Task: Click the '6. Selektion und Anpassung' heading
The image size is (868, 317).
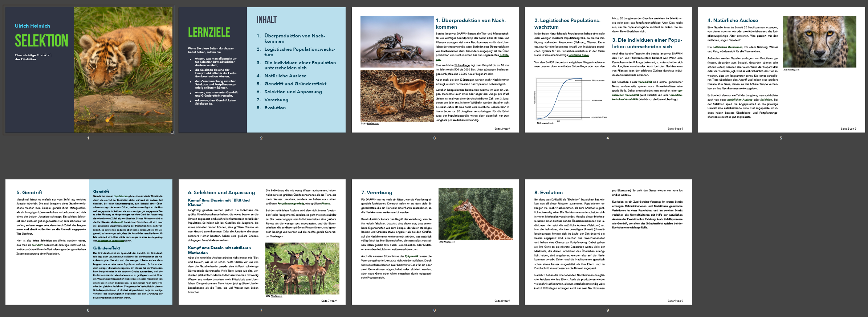Action: (x=221, y=192)
